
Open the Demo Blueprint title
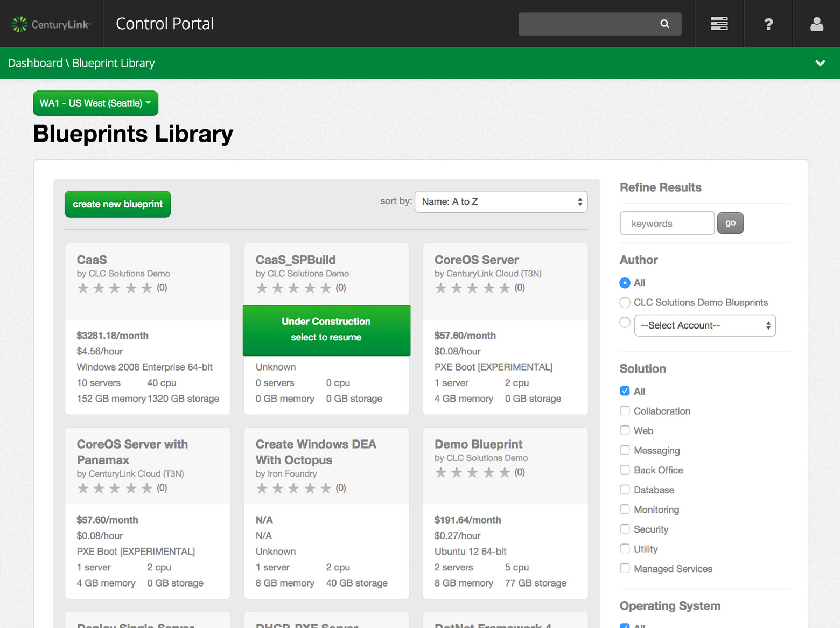(x=479, y=444)
